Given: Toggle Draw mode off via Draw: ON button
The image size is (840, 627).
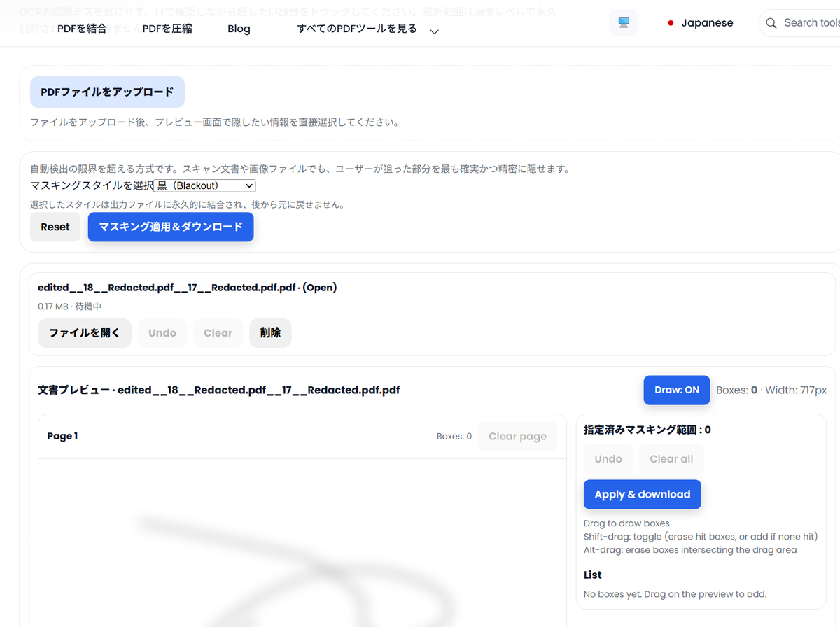Looking at the screenshot, I should point(676,390).
